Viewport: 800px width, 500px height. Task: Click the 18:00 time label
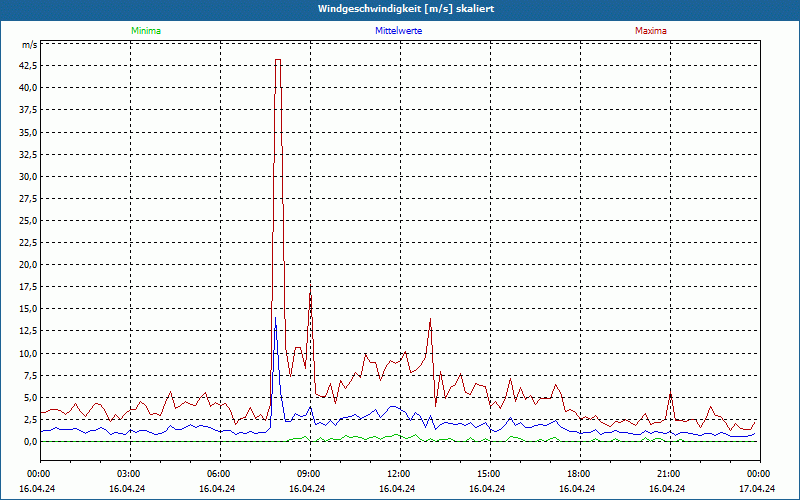coord(580,474)
